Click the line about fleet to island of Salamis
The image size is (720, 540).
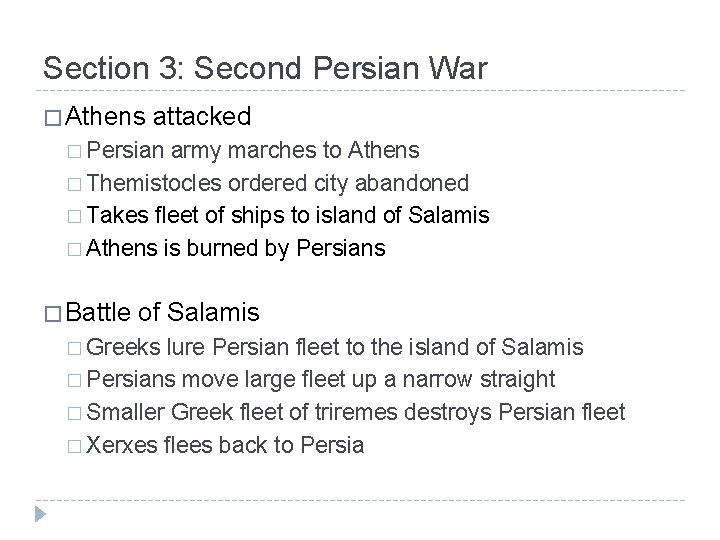(290, 215)
